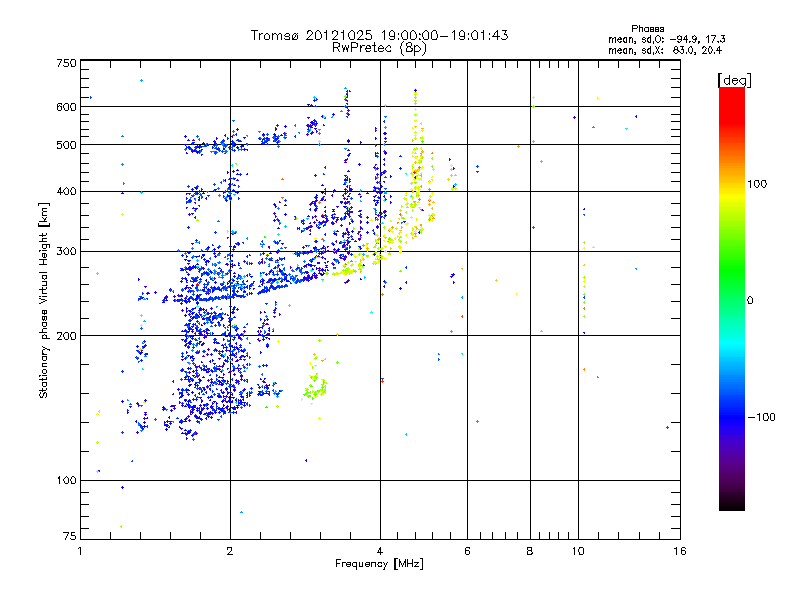Viewport: 800px width, 600px height.
Task: Click the isolated red point near 16 MHz
Action: 667,428
